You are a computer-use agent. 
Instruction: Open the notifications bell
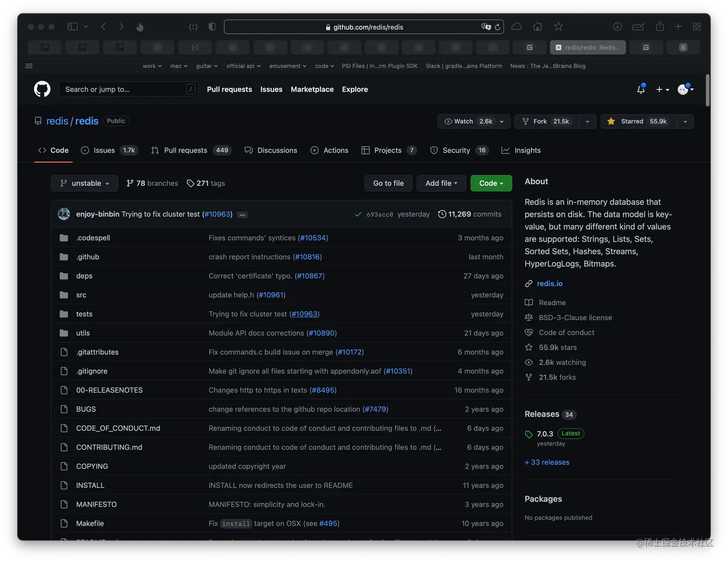tap(641, 89)
